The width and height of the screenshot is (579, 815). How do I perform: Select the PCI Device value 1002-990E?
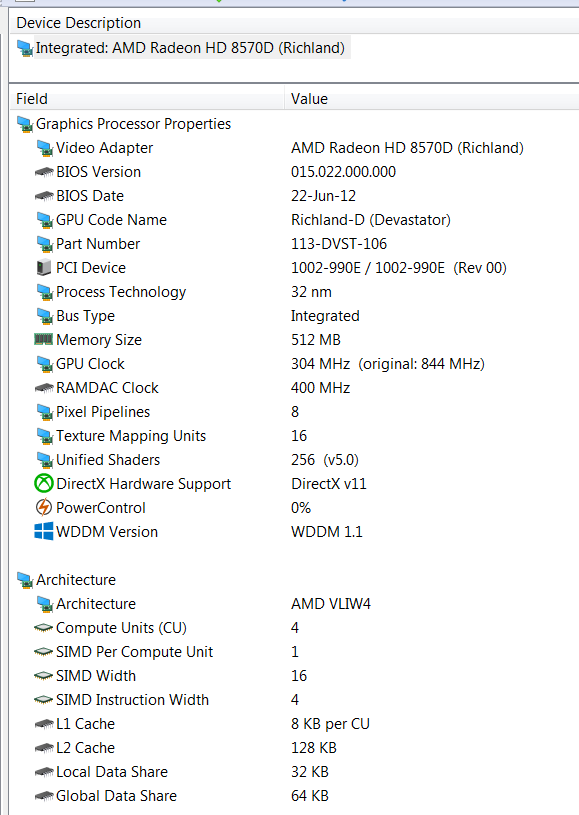399,268
